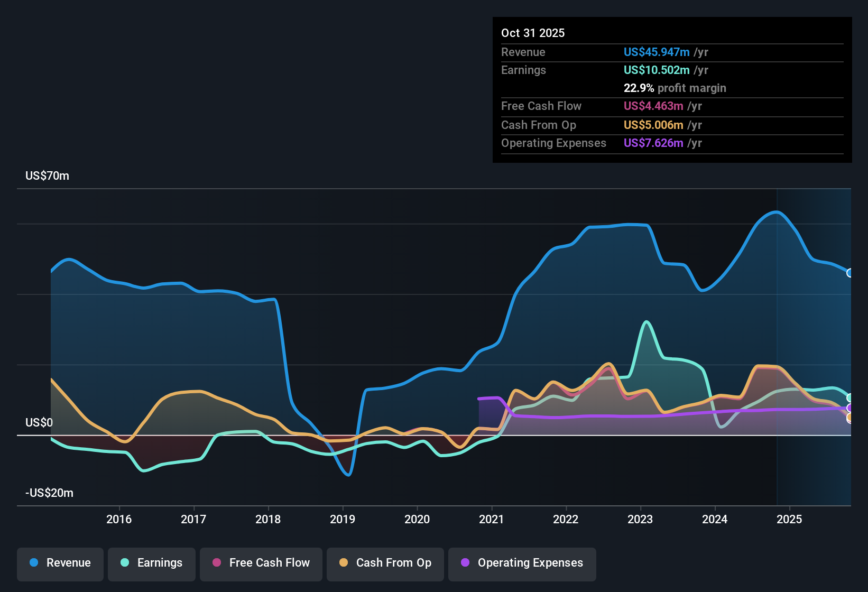The height and width of the screenshot is (592, 868).
Task: Click the Oct 31 2025 tooltip header
Action: (533, 33)
